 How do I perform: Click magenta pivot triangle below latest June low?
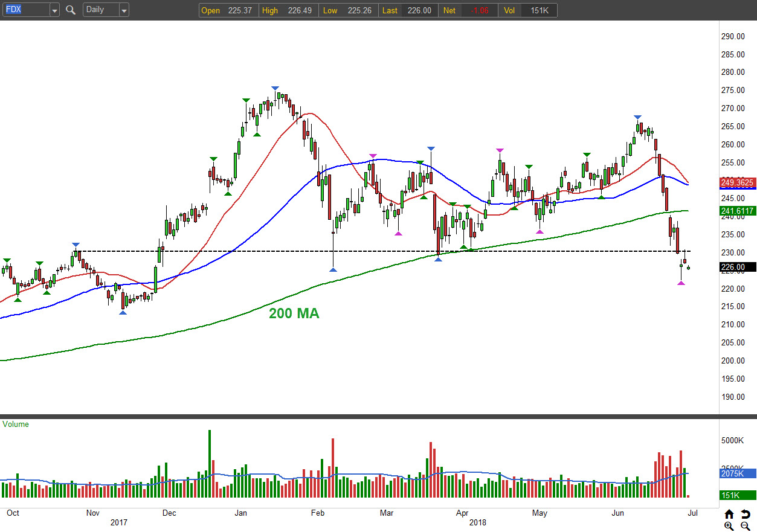(x=681, y=283)
